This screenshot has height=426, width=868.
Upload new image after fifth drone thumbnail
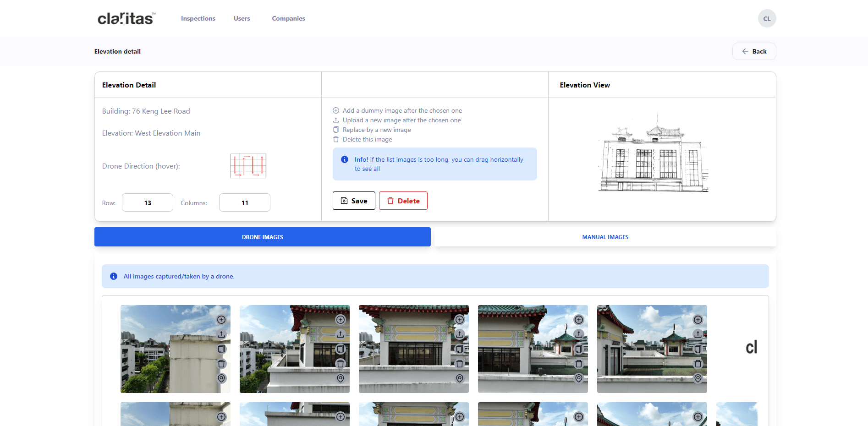click(698, 334)
